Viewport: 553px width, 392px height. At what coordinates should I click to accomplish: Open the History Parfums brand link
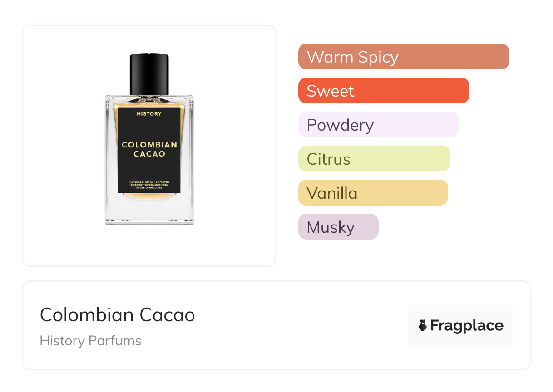click(x=90, y=341)
